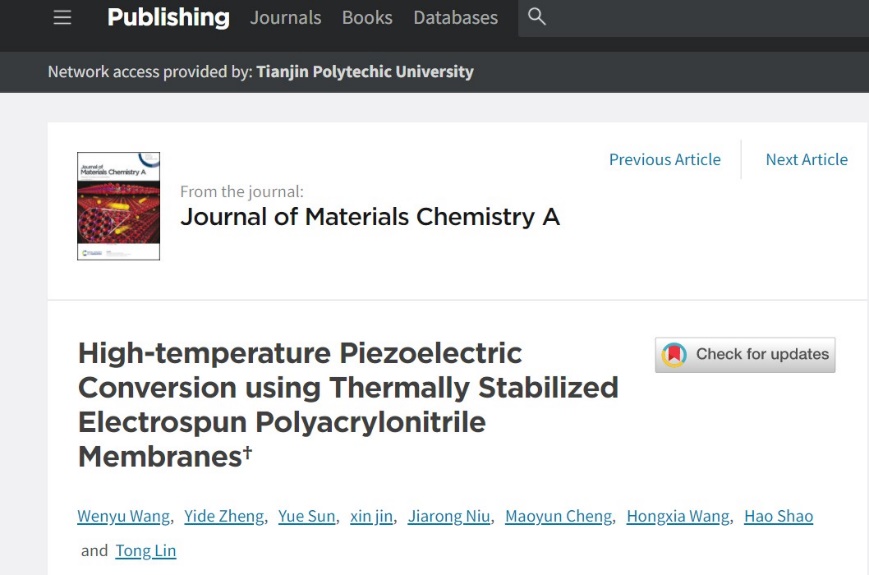Image resolution: width=869 pixels, height=575 pixels.
Task: Open author Yue Sun's link
Action: pyautogui.click(x=306, y=516)
